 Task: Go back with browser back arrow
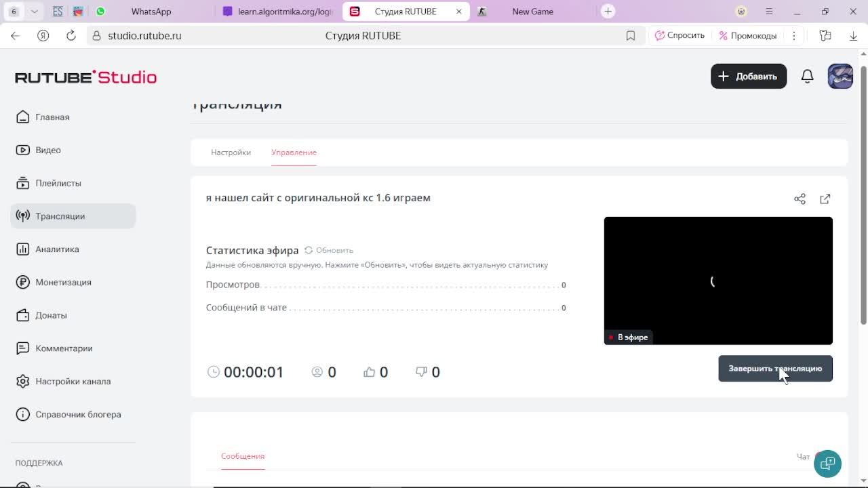(16, 36)
